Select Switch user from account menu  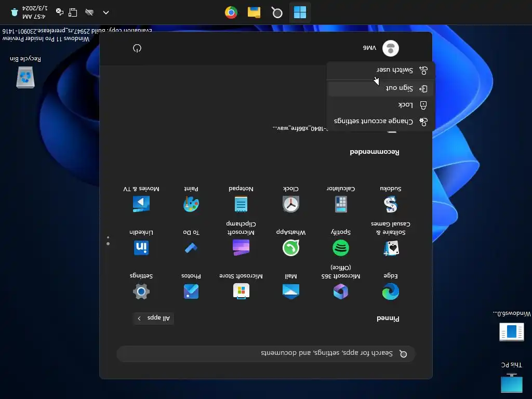coord(381,70)
